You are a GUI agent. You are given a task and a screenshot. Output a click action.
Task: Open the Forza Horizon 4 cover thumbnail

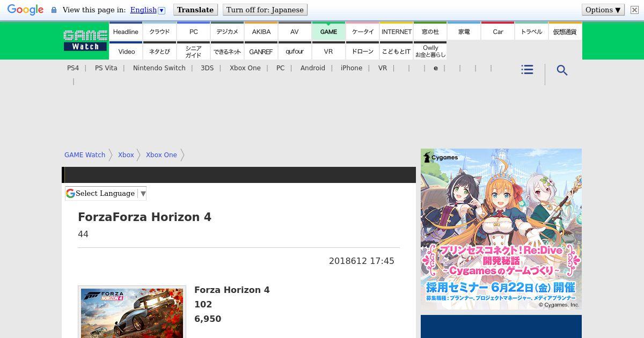[x=132, y=312]
